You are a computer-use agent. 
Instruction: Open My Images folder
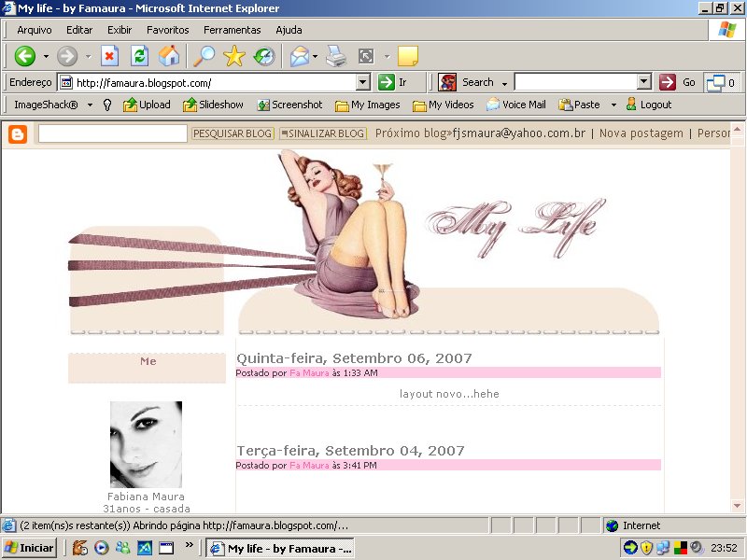[367, 105]
